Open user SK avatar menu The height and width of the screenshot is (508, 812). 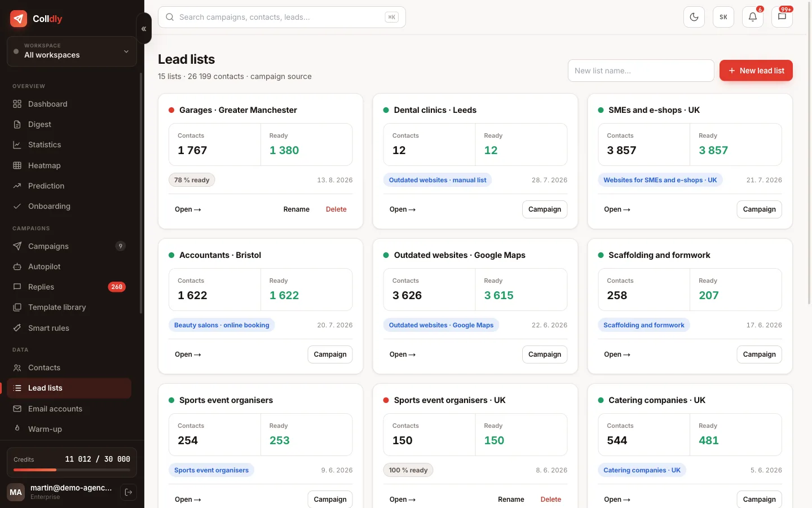click(x=723, y=17)
